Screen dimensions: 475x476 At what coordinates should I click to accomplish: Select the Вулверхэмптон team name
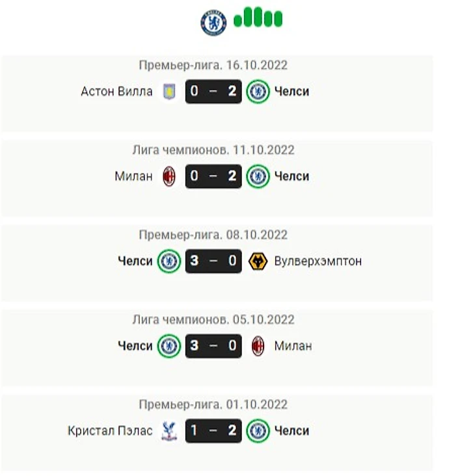(318, 261)
